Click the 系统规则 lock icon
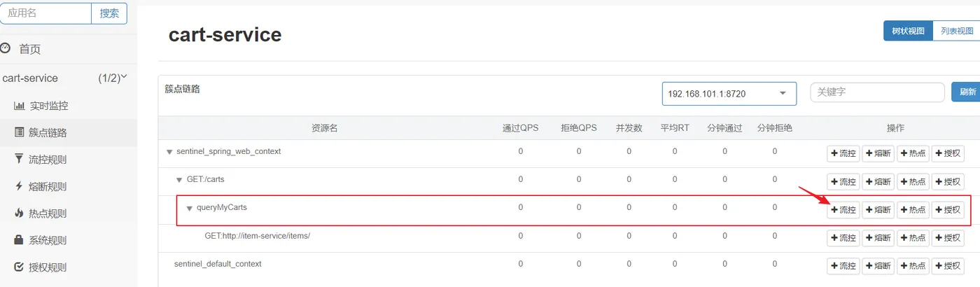Viewport: 980px width, 287px height. click(x=19, y=240)
